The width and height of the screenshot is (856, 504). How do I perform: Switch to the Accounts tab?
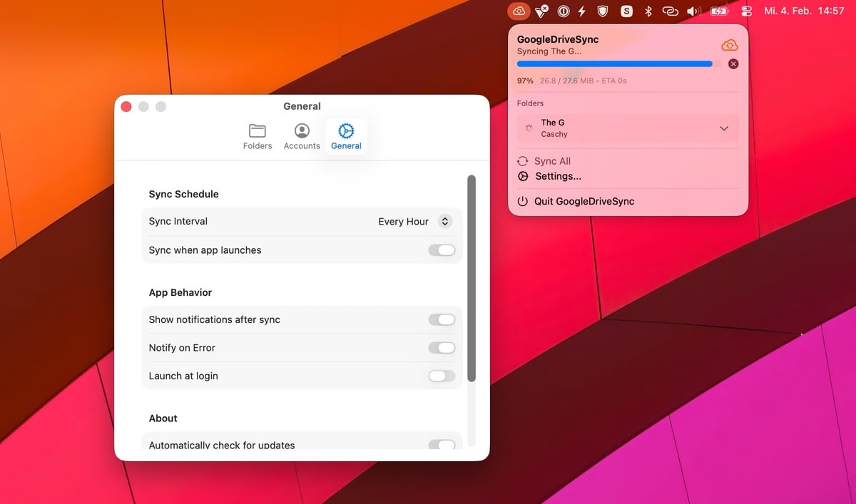coord(302,136)
